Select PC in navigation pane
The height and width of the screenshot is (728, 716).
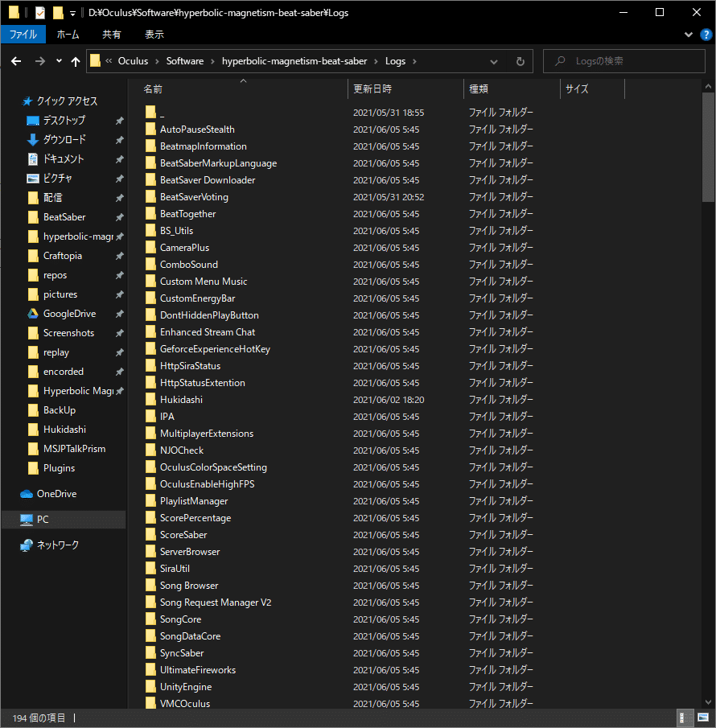tap(43, 520)
